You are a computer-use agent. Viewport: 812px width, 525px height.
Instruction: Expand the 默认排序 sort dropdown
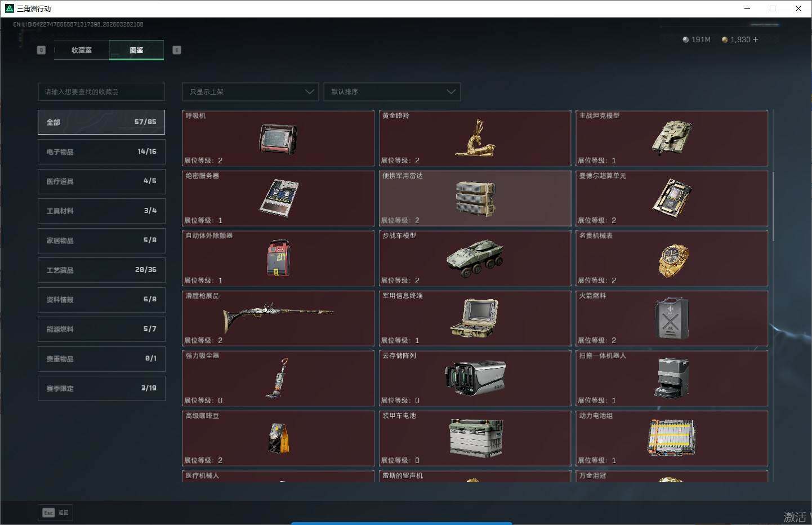[x=392, y=92]
